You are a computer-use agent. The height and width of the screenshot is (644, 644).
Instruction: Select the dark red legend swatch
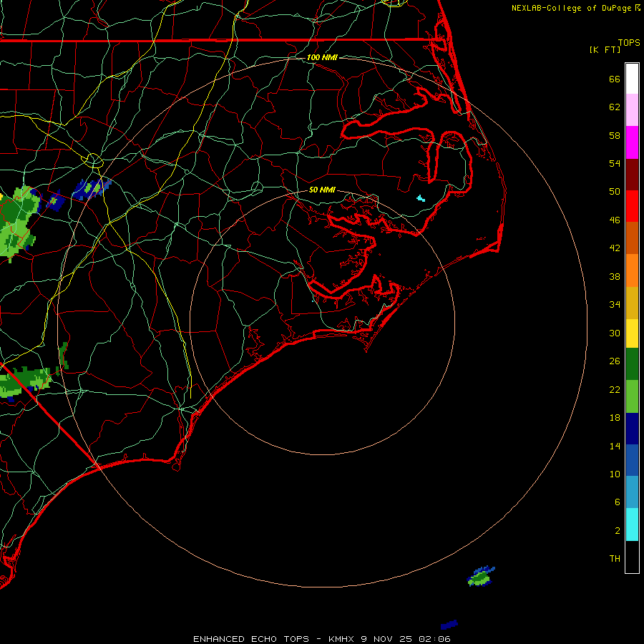632,175
